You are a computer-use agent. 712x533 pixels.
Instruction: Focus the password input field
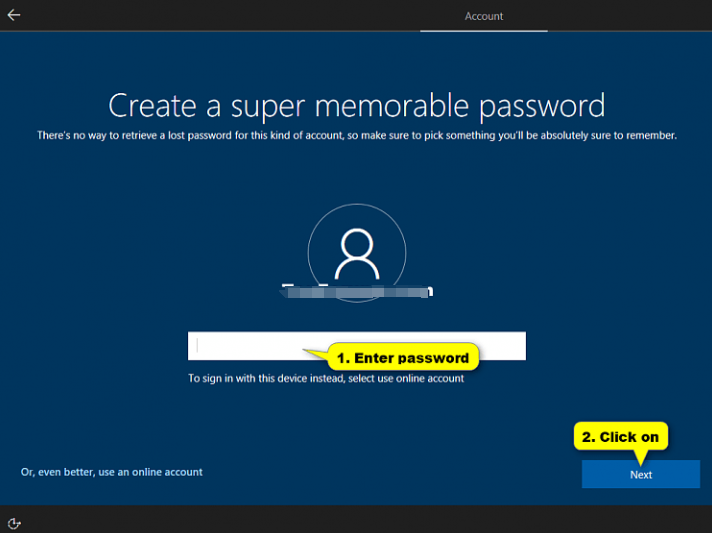click(250, 346)
